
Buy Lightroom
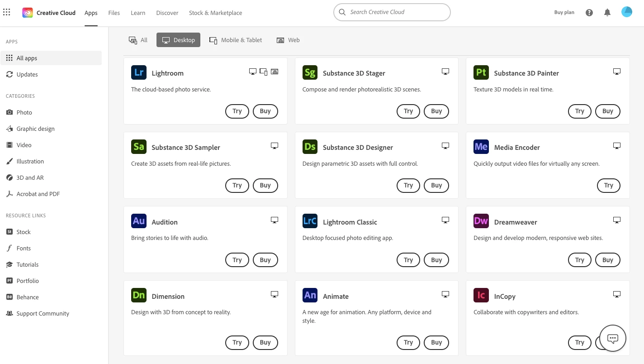pos(265,111)
